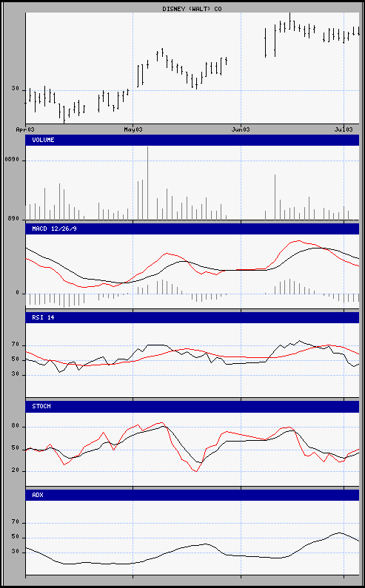Viewport: 365px width, 588px height.
Task: Click the STOCH 80 level label
Action: [16, 425]
